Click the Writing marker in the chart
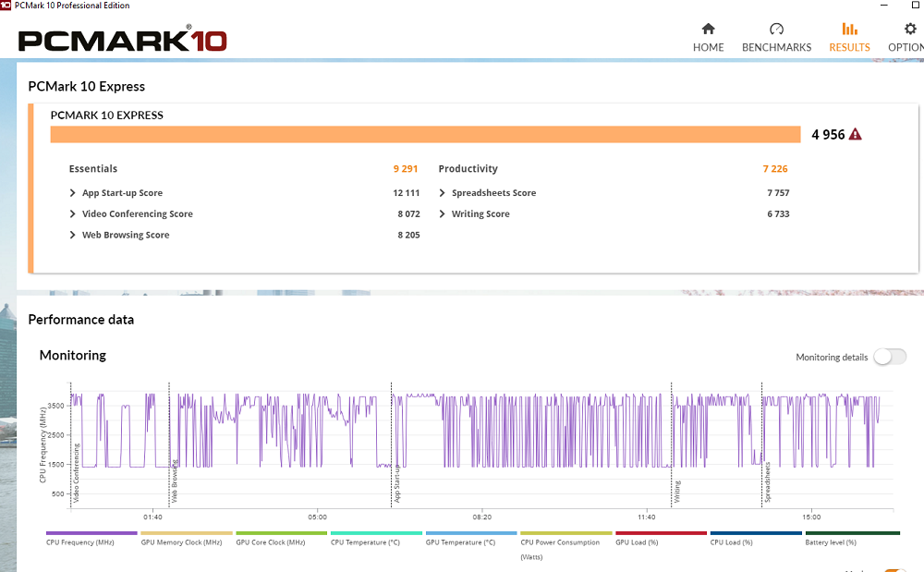This screenshot has height=572, width=924. pos(677,492)
